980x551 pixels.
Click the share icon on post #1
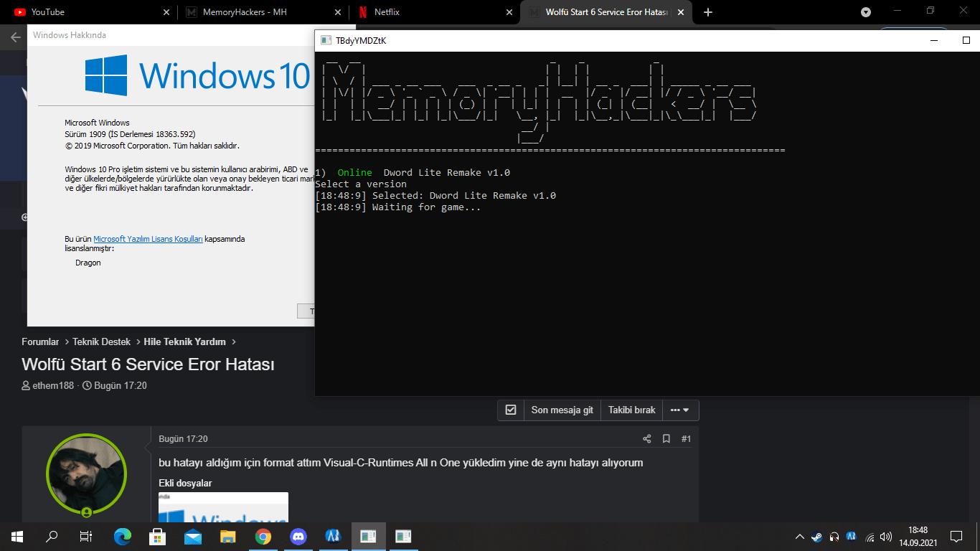[647, 438]
